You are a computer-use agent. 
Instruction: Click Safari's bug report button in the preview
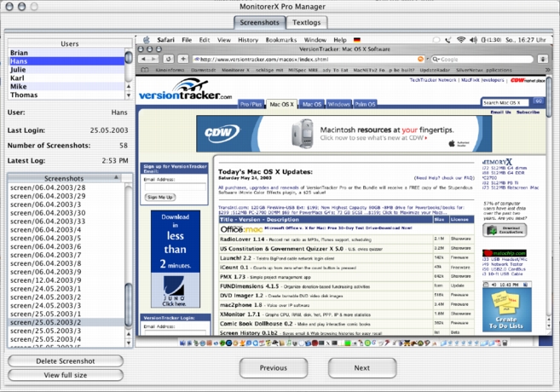point(543,60)
